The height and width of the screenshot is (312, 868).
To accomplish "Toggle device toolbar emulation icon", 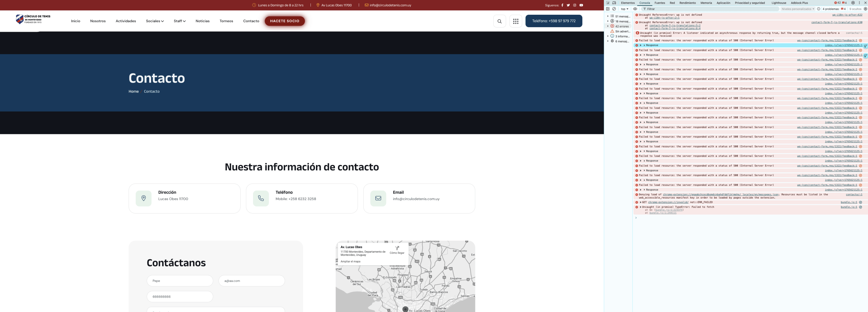I will [614, 3].
